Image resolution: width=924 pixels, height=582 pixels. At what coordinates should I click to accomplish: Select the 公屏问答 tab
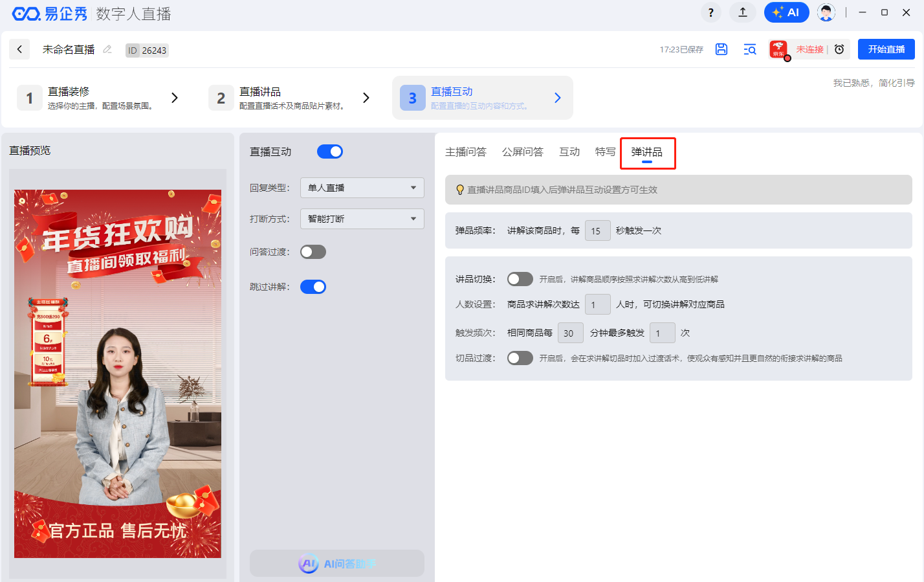[x=523, y=152]
